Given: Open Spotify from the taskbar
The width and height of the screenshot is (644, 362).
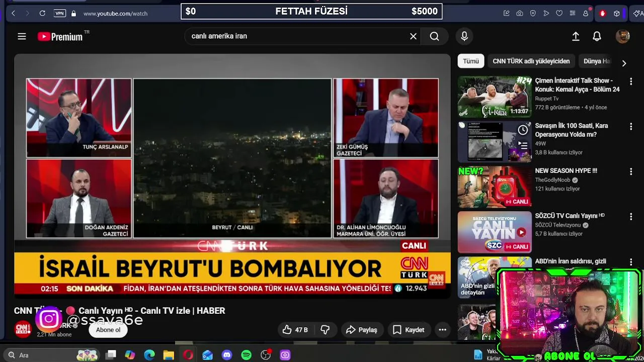Looking at the screenshot, I should 246,355.
